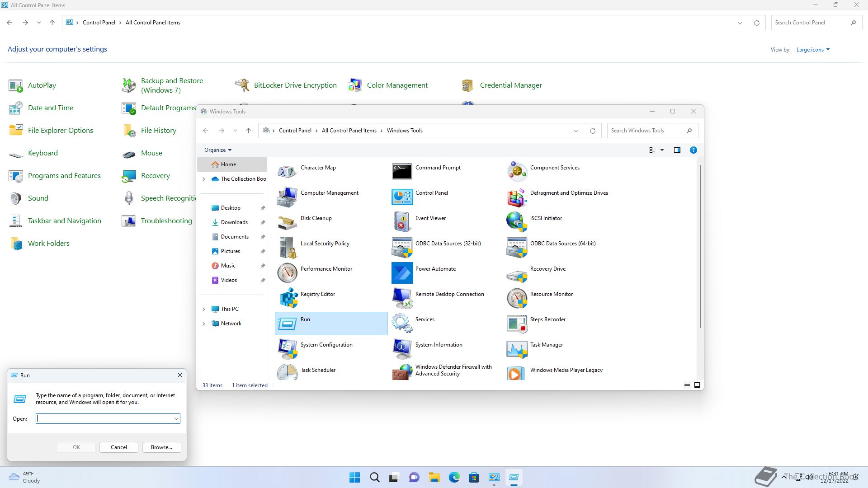
Task: Click the help icon in Windows Tools
Action: coord(693,150)
